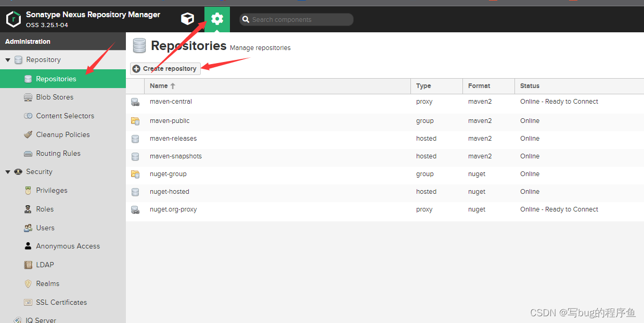Sort by the Type column header
644x323 pixels.
436,86
